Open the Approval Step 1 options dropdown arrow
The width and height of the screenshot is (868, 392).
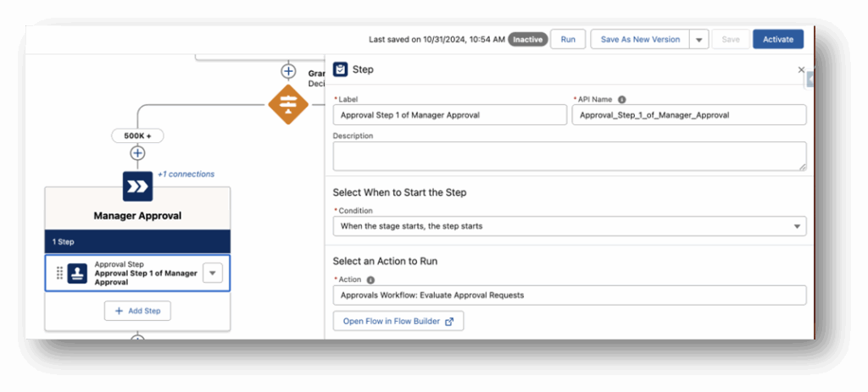[213, 273]
